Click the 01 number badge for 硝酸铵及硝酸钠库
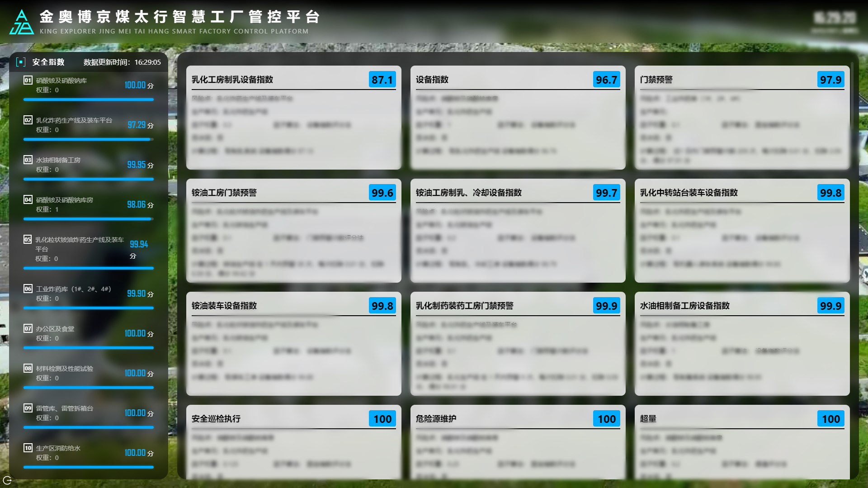This screenshot has height=488, width=868. coord(28,81)
